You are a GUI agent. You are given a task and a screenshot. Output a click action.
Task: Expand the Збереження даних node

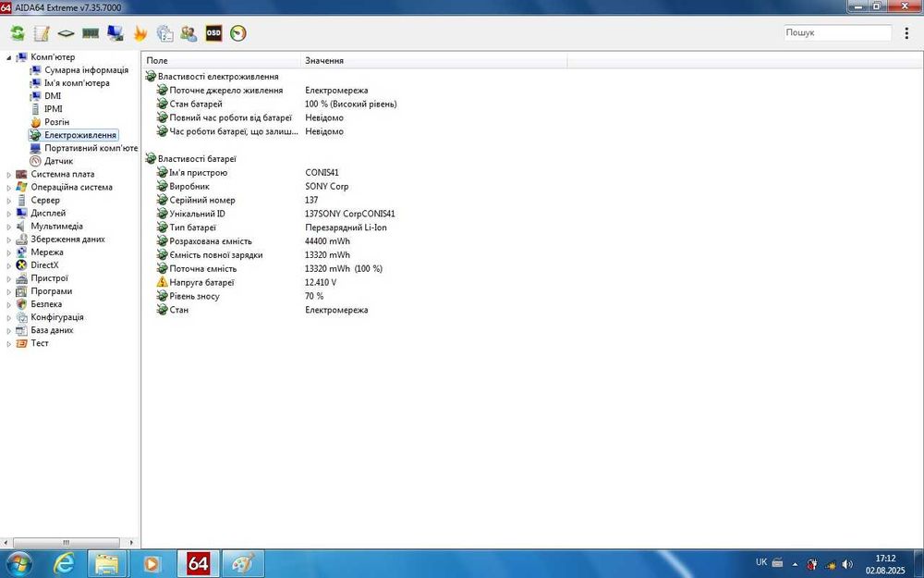click(x=9, y=240)
